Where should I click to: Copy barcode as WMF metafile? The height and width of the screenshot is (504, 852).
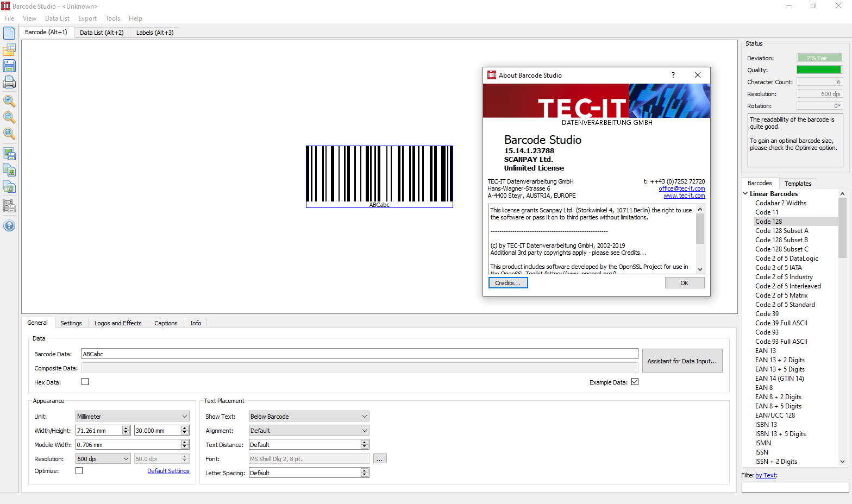(9, 187)
